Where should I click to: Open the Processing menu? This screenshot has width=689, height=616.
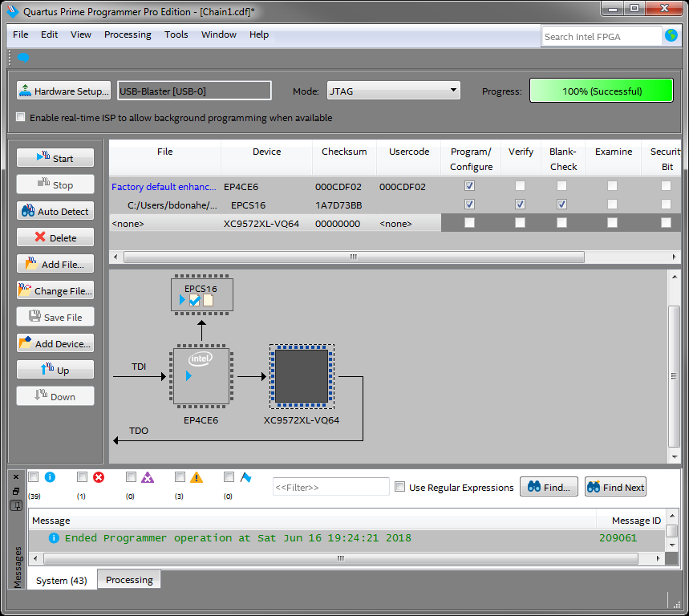(128, 34)
